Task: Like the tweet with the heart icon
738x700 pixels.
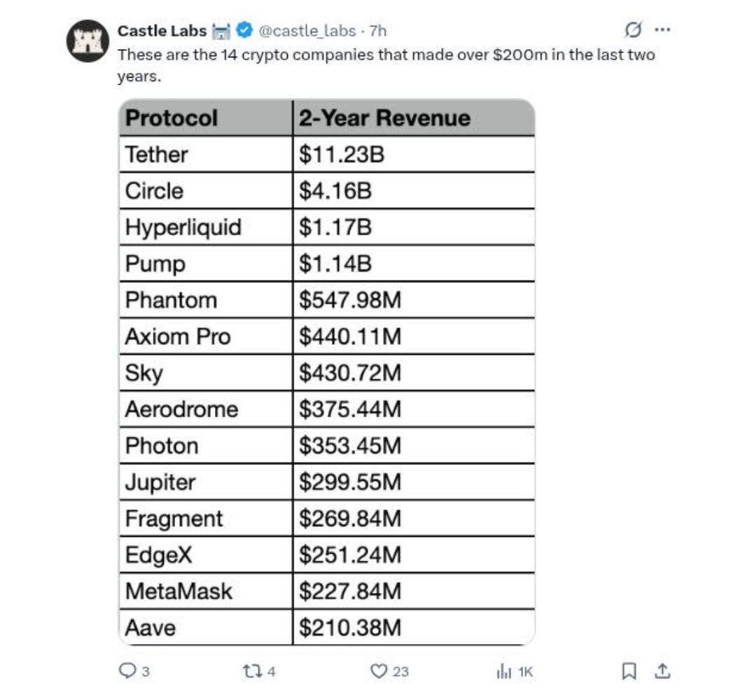Action: 379,671
